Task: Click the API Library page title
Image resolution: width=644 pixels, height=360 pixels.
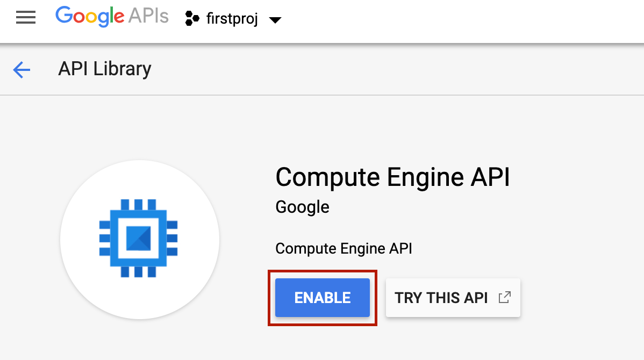Action: coord(105,69)
